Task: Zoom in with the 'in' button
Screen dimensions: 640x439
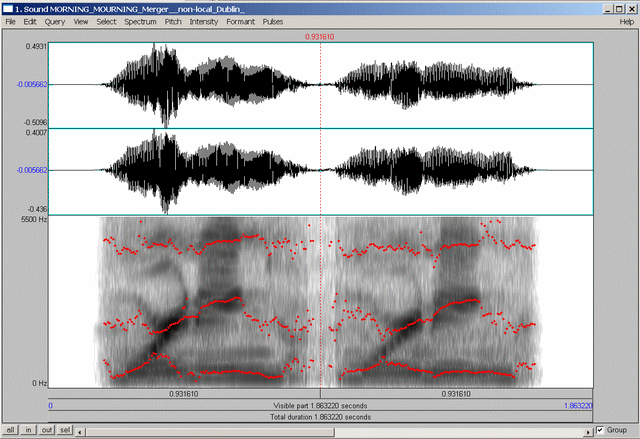Action: pos(29,430)
